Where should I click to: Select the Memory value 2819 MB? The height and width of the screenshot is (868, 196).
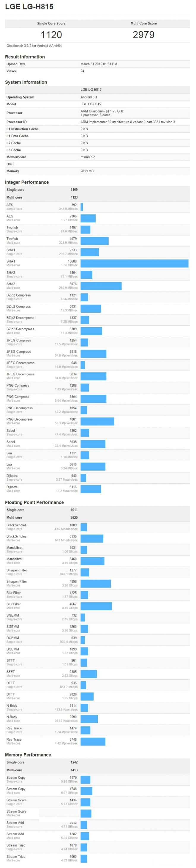pos(87,171)
